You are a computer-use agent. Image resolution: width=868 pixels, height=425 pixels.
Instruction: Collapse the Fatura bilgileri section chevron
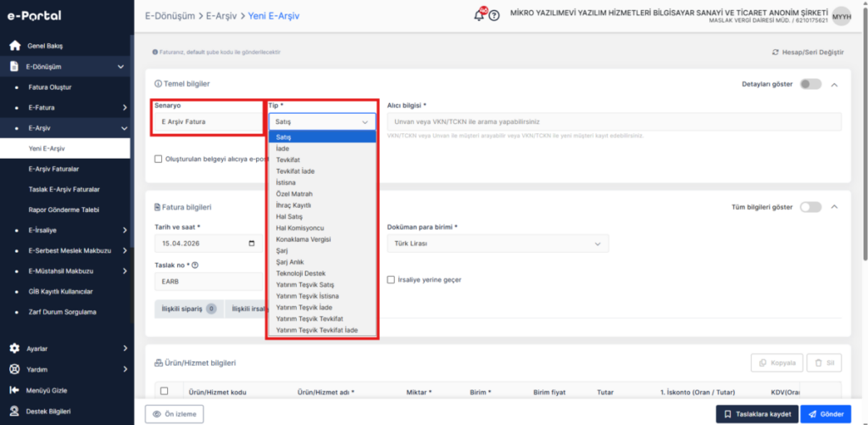tap(835, 207)
